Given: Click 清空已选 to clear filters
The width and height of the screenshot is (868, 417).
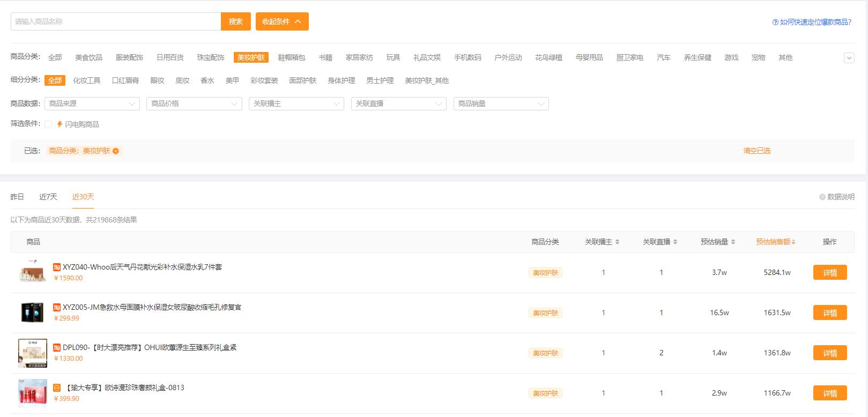Looking at the screenshot, I should [x=757, y=151].
